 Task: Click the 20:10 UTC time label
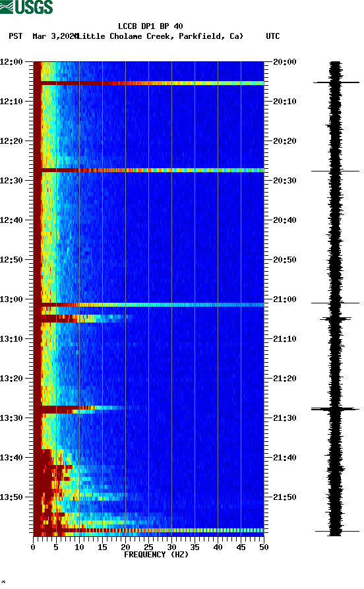coord(285,102)
